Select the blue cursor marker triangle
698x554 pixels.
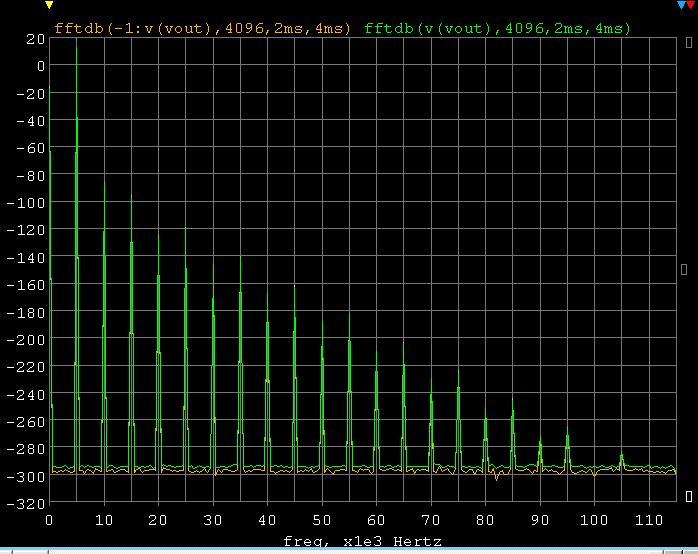[681, 5]
